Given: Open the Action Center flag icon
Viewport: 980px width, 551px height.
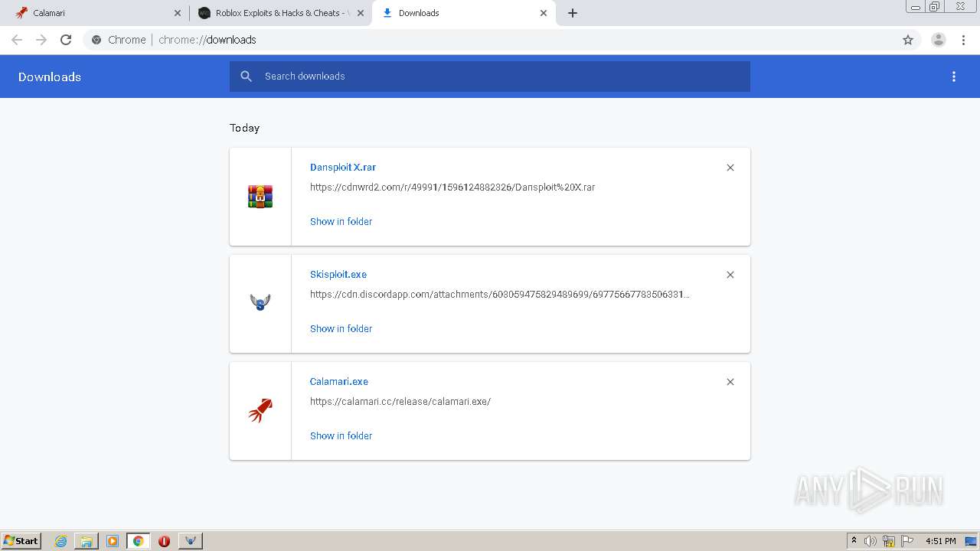Looking at the screenshot, I should (x=907, y=541).
